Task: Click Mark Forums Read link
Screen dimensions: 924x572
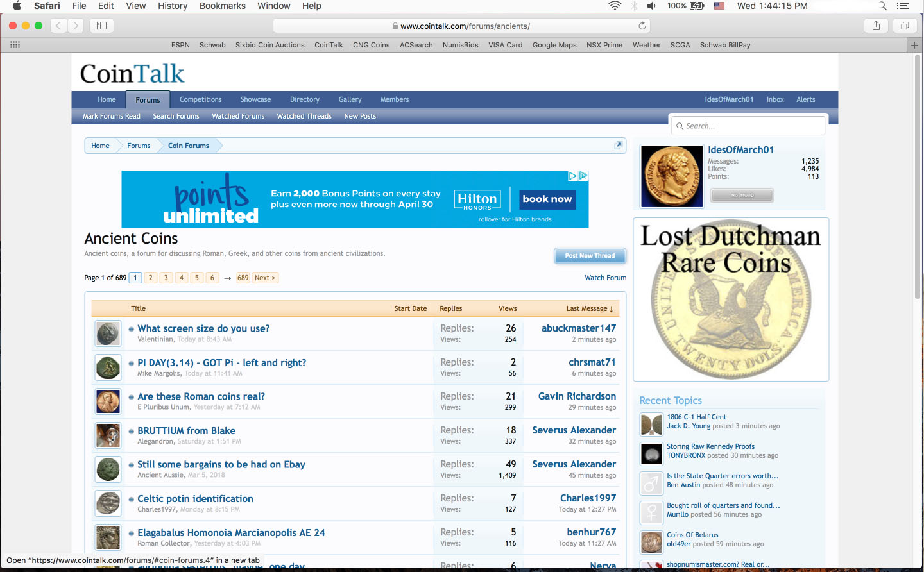Action: click(x=112, y=116)
